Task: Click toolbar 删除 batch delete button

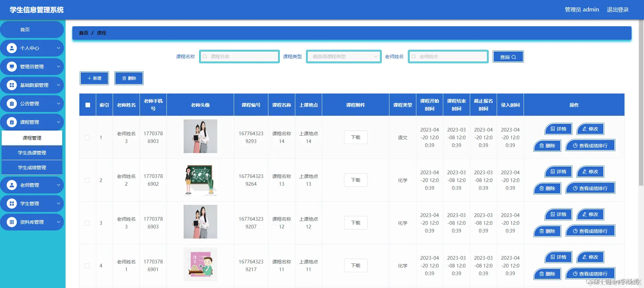Action: [x=129, y=78]
